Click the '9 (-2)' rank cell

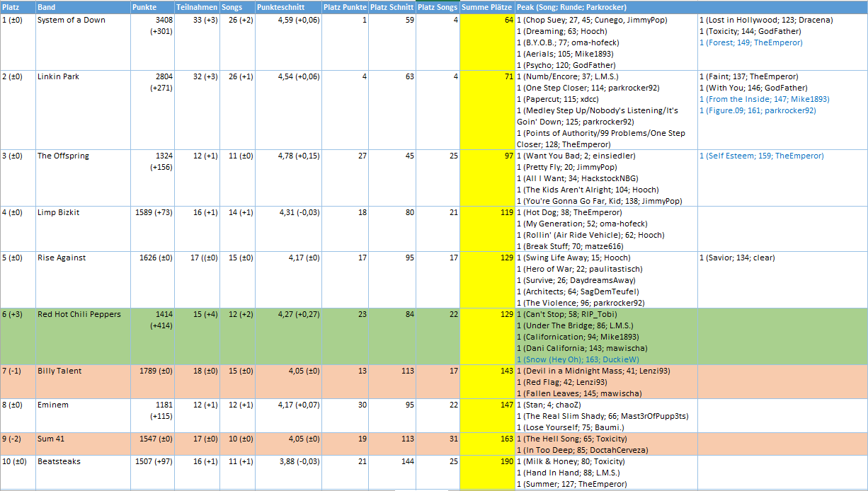(18, 444)
